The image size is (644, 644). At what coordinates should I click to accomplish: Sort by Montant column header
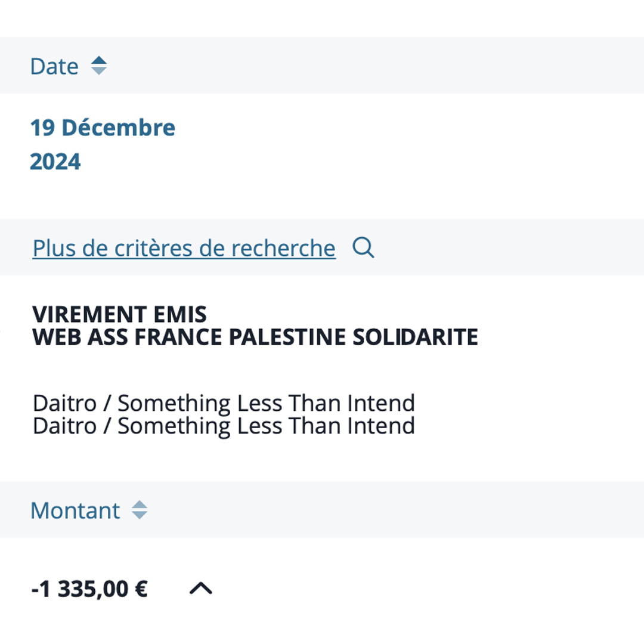[x=76, y=510]
